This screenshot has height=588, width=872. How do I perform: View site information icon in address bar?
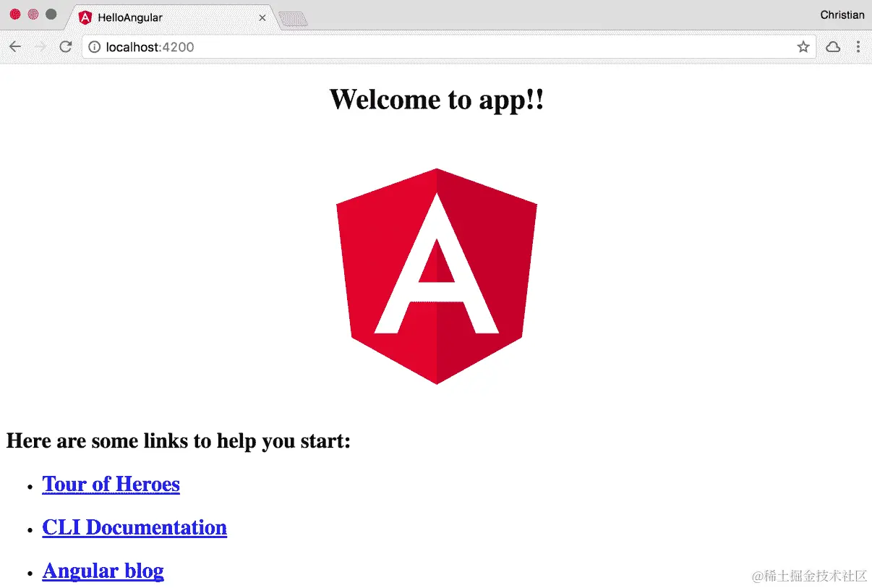(x=94, y=47)
